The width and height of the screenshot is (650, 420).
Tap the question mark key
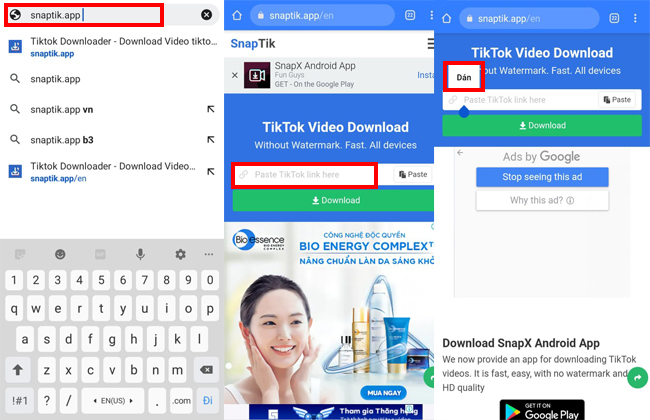click(46, 401)
